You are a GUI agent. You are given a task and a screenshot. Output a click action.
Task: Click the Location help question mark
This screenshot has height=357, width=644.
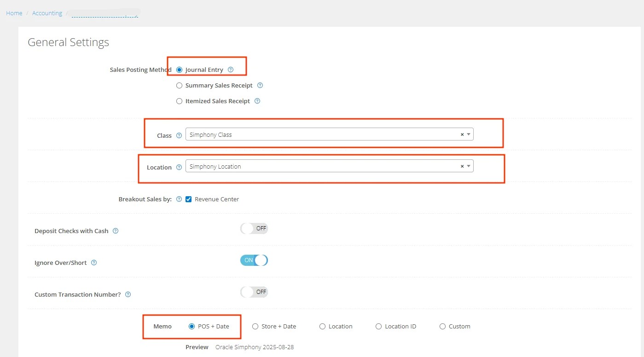point(179,167)
